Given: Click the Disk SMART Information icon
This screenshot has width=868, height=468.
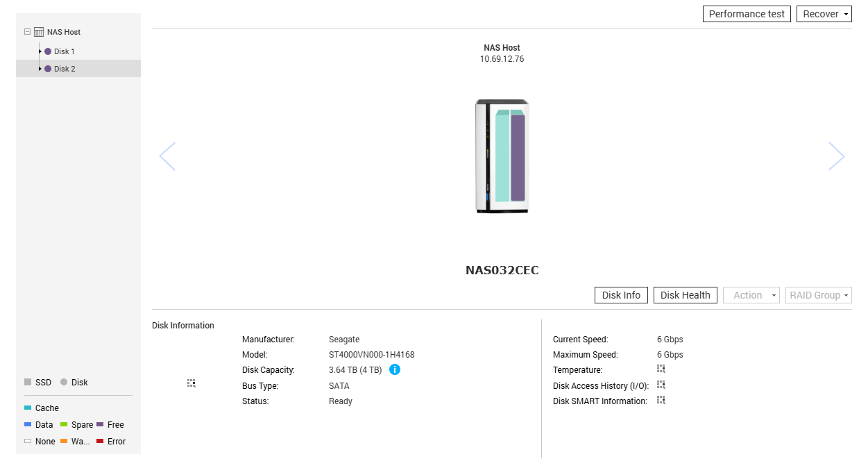Looking at the screenshot, I should 661,400.
